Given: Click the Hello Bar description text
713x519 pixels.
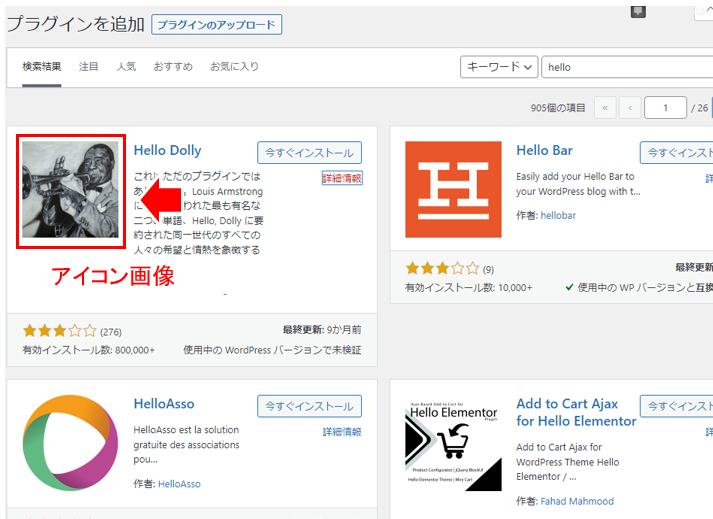Looking at the screenshot, I should pyautogui.click(x=578, y=184).
